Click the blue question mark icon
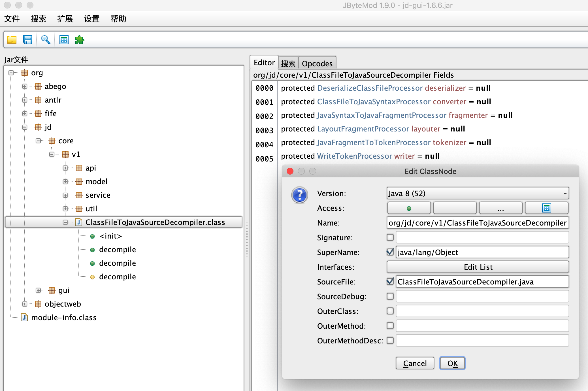Viewport: 588px width, 391px height. 299,195
